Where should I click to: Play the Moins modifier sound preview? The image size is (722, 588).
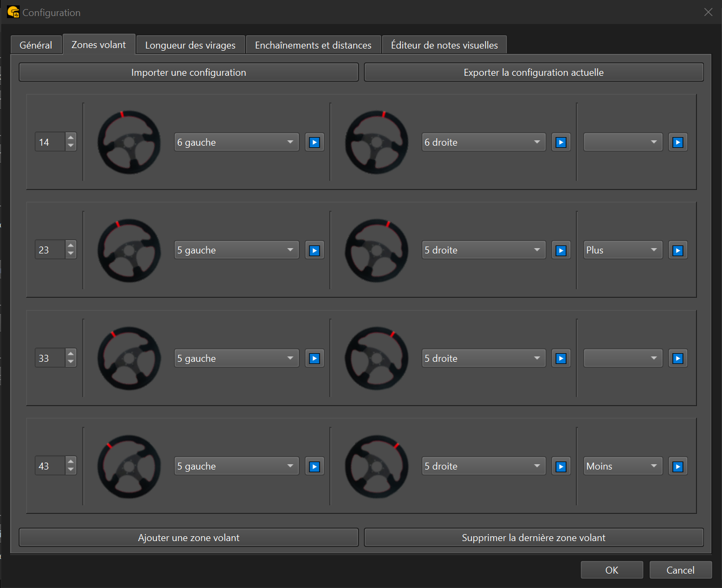pos(678,466)
